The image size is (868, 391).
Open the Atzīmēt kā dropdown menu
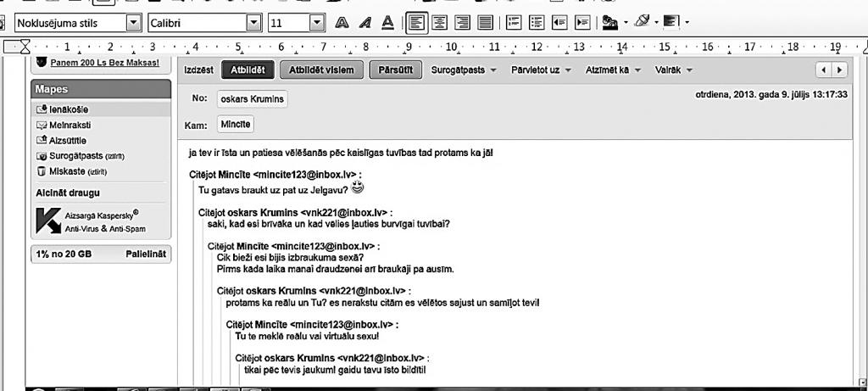click(613, 70)
